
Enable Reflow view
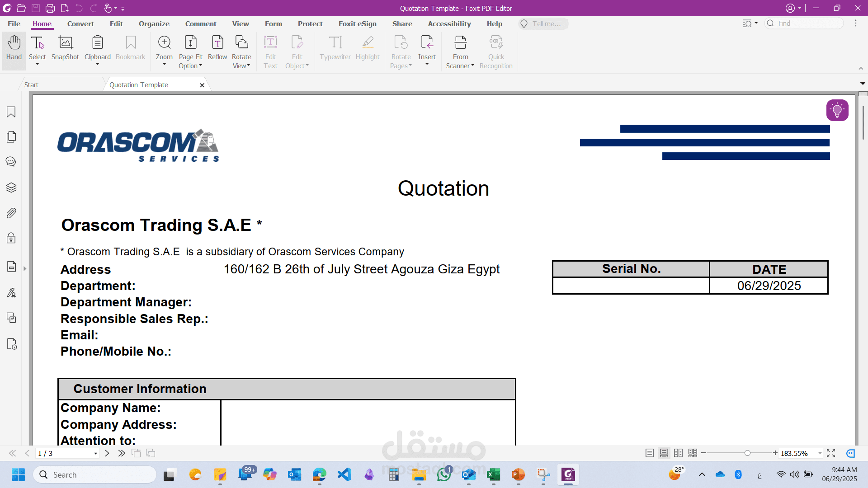[x=217, y=48]
